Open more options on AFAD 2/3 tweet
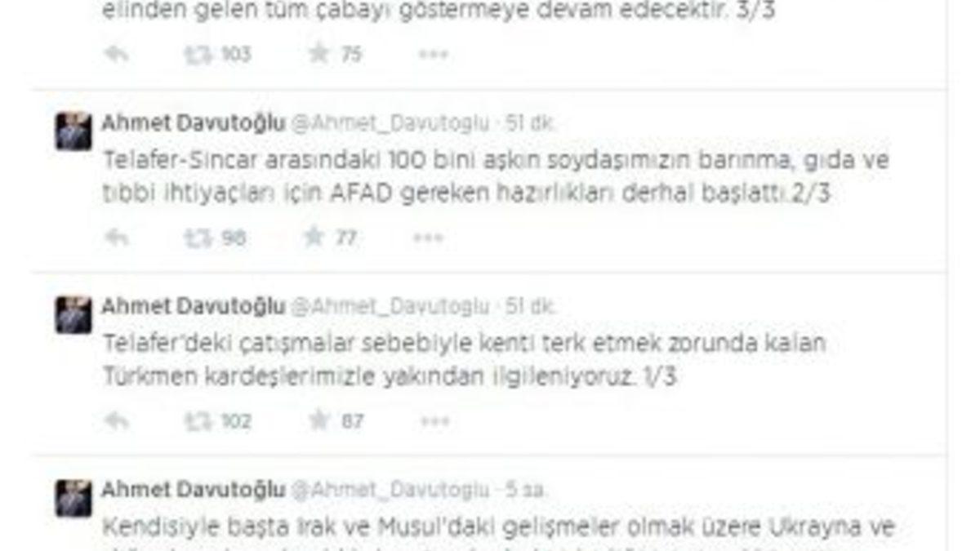980x551 pixels. tap(428, 238)
